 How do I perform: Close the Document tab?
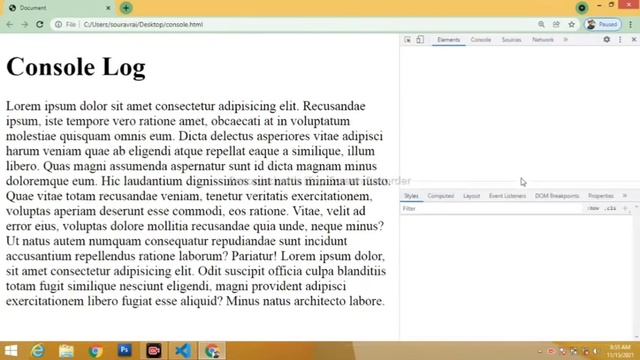tap(108, 8)
